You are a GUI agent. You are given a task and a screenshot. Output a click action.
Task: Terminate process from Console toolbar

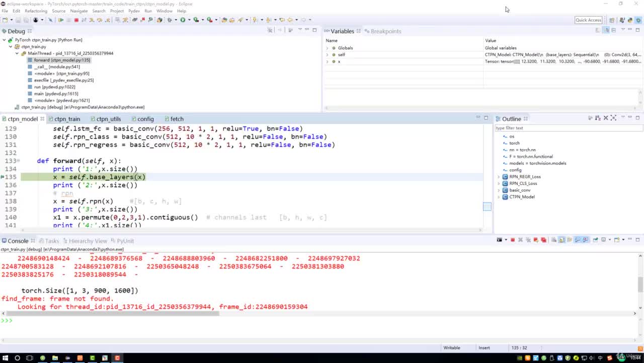pyautogui.click(x=513, y=240)
